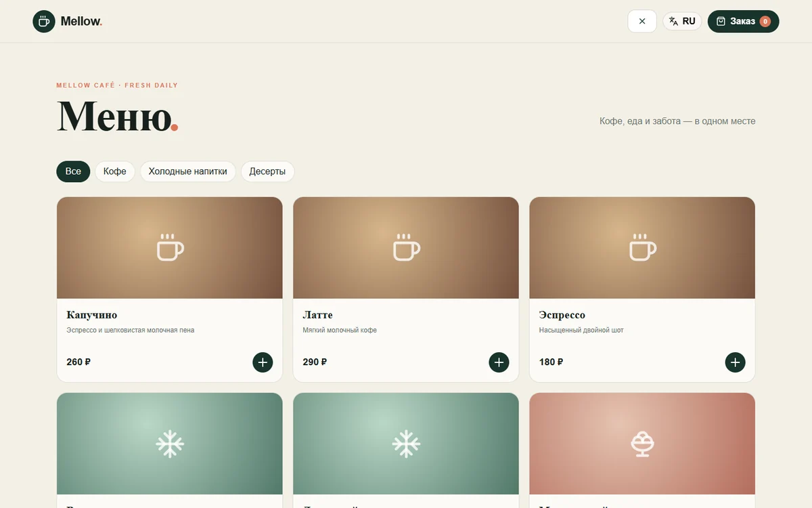The height and width of the screenshot is (508, 812).
Task: Click the Мягкий молочный кофе description
Action: click(340, 331)
